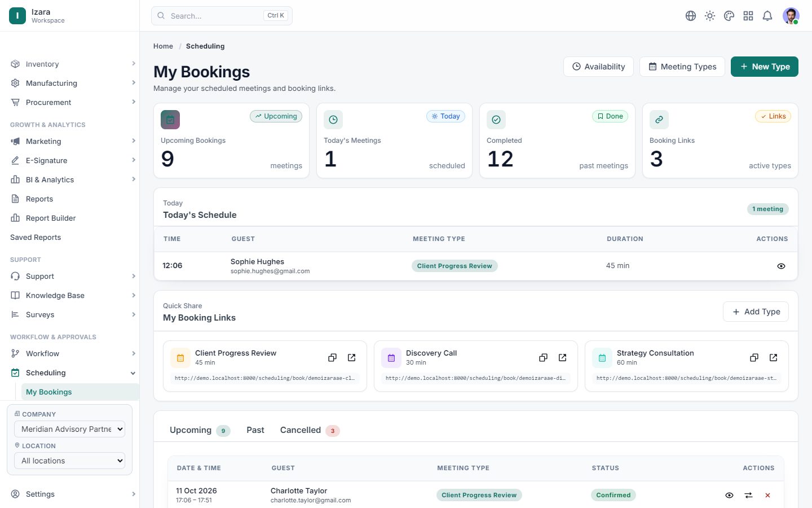Screen dimensions: 812x508
Task: Click the New Type button
Action: [x=765, y=67]
